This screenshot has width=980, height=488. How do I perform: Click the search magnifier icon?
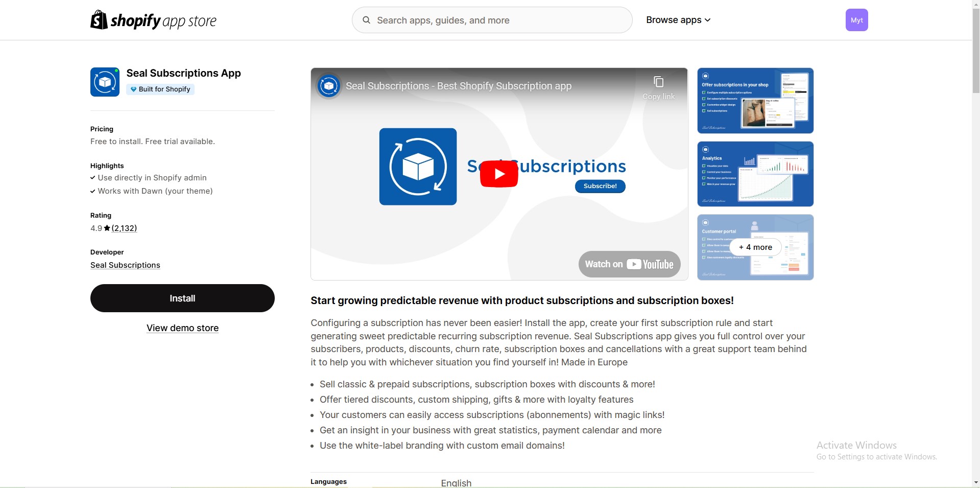(366, 20)
